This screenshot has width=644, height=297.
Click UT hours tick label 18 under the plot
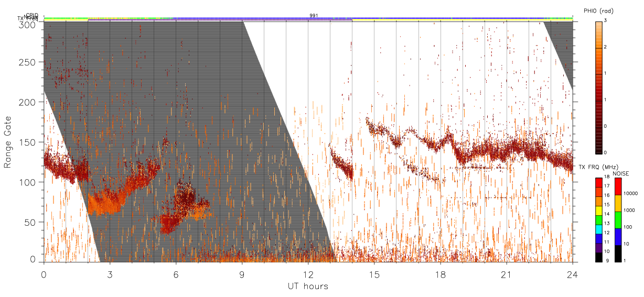440,274
